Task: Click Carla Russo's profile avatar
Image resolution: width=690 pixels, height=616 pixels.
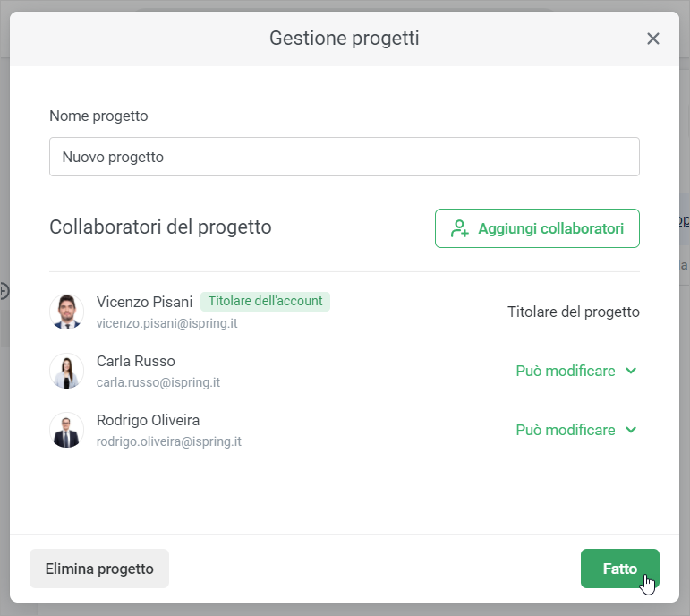Action: tap(66, 371)
